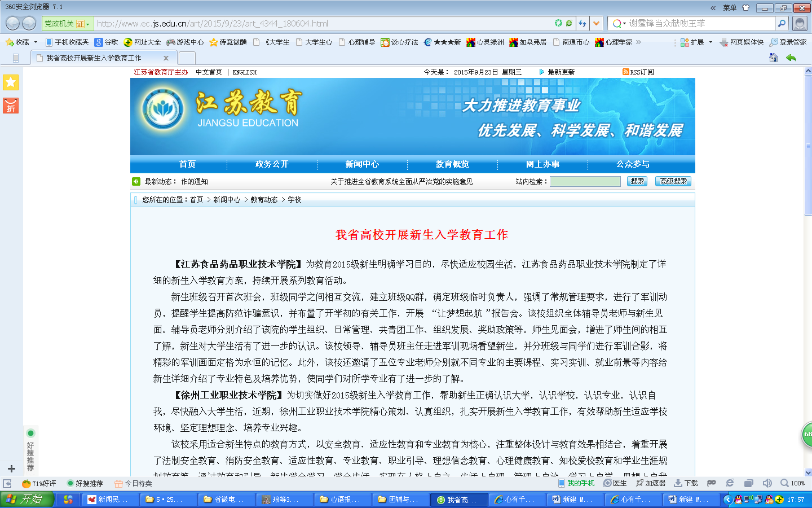Toggle the mute speaker icon in status bar
812x508 pixels.
pos(767,483)
